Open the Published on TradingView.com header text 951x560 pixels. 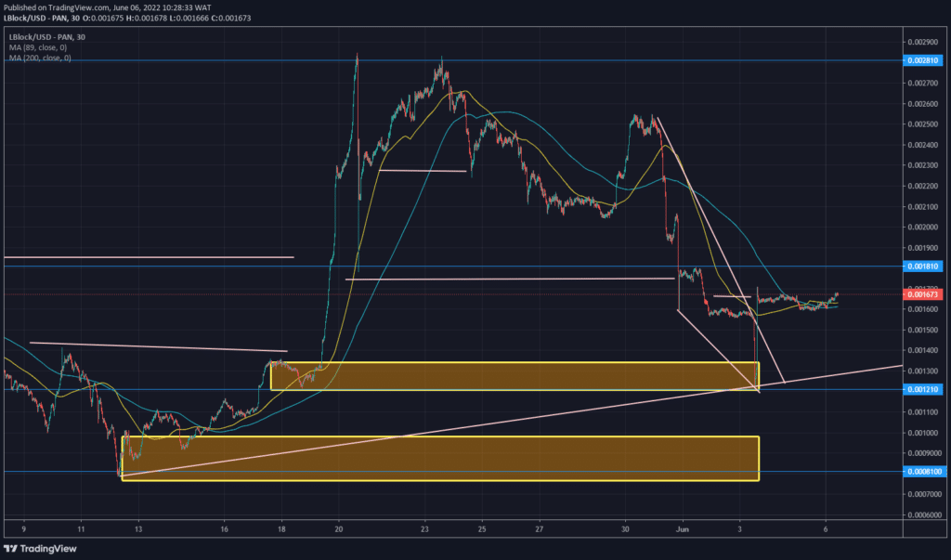[x=108, y=7]
